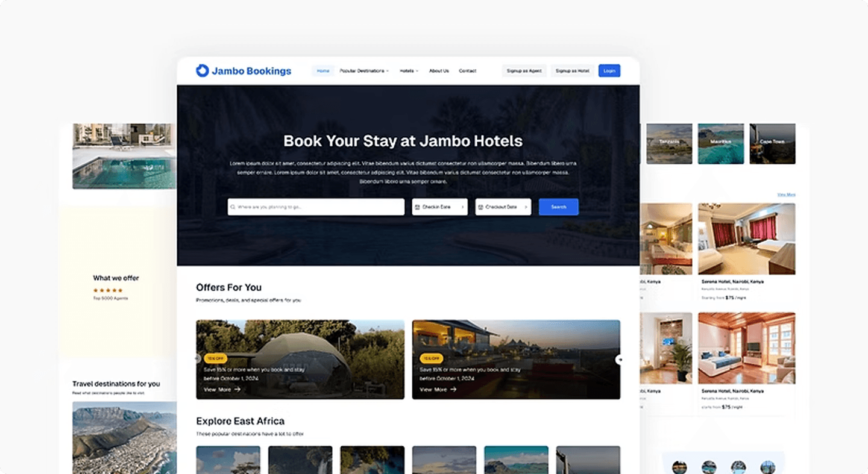The image size is (868, 474).
Task: Click the five-star rating under What we offer
Action: click(x=108, y=290)
